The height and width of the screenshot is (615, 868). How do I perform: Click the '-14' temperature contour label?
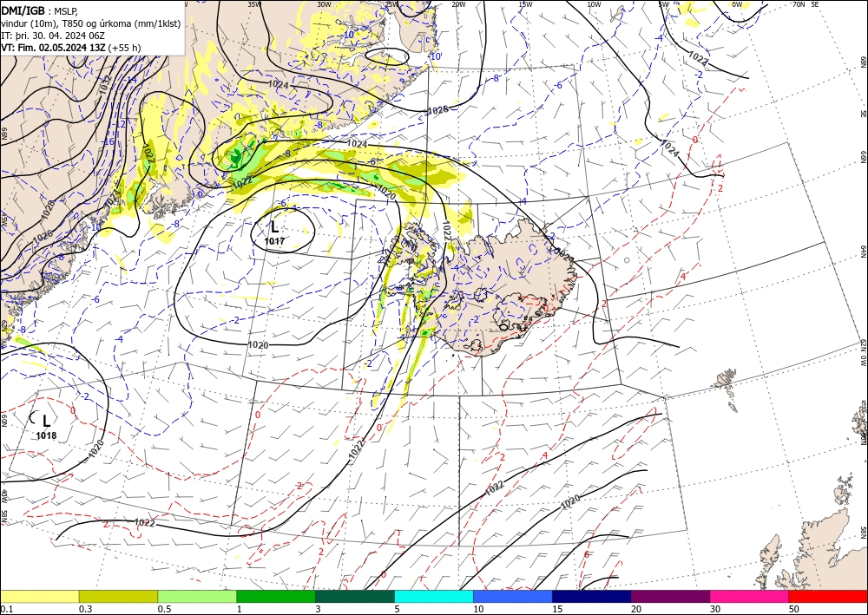coord(131,80)
